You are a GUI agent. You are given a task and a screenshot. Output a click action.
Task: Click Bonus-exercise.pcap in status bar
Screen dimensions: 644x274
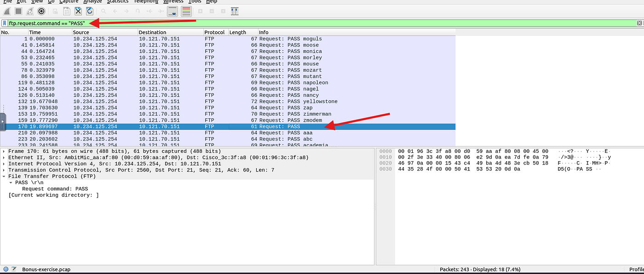click(46, 269)
